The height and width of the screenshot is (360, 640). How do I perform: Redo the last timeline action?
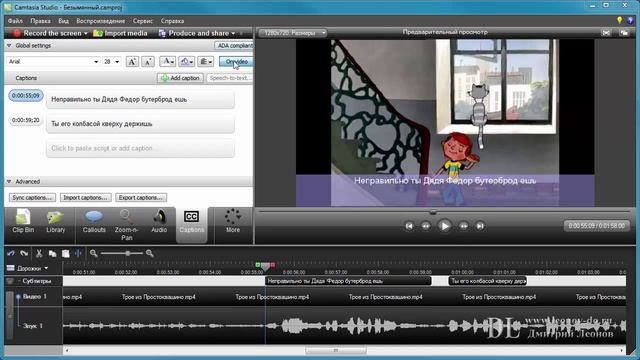(x=24, y=253)
